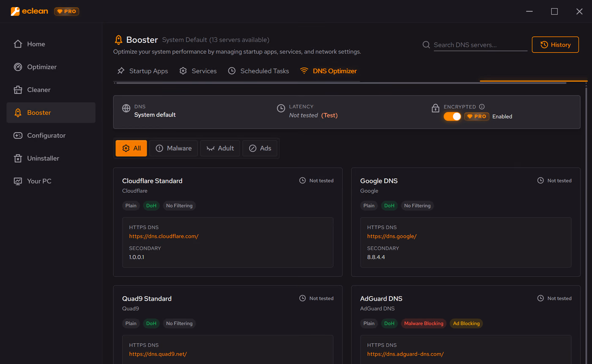Image resolution: width=592 pixels, height=364 pixels.
Task: Open the Home section in the sidebar
Action: click(x=51, y=44)
